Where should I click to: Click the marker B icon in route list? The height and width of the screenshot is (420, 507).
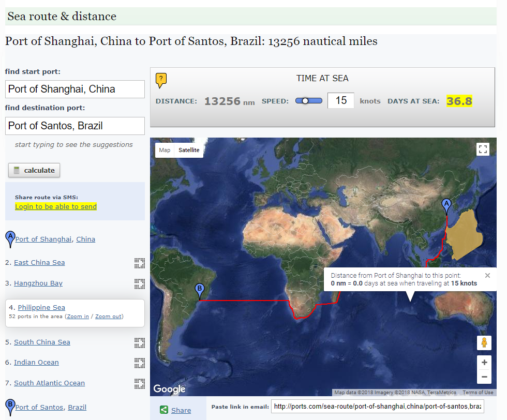pos(10,407)
